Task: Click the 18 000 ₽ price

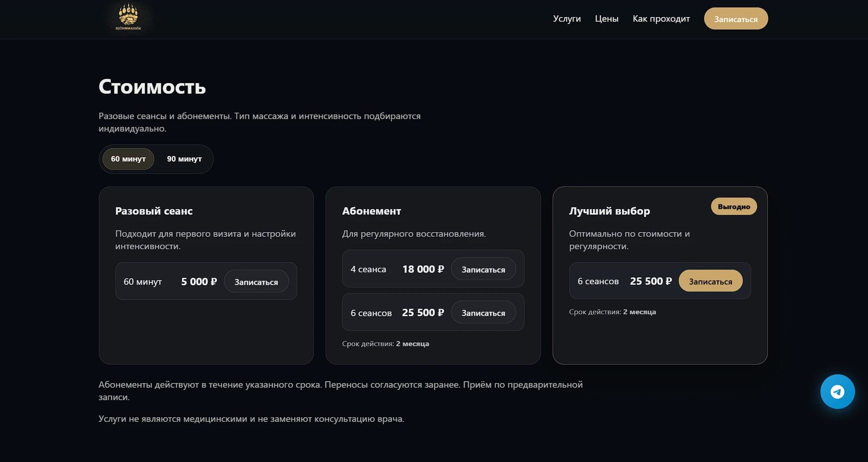Action: click(422, 269)
